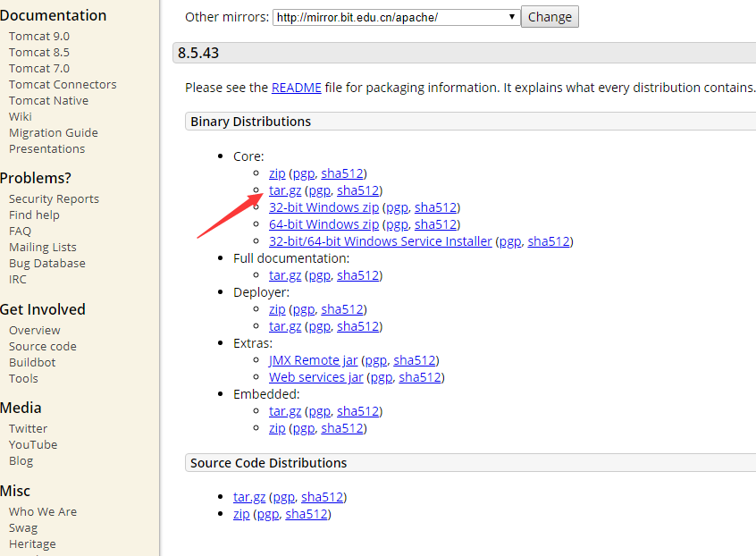
Task: Open the Core tar.gz pgp signature
Action: (320, 190)
